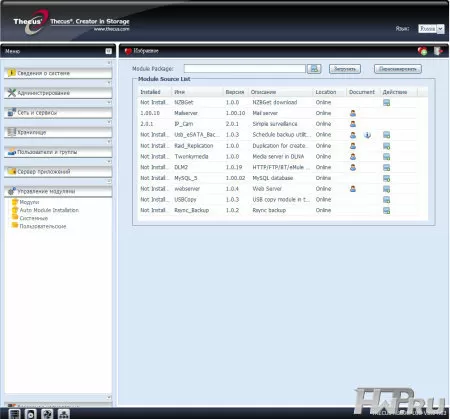Open document icon for IP_Cam row

click(x=353, y=124)
